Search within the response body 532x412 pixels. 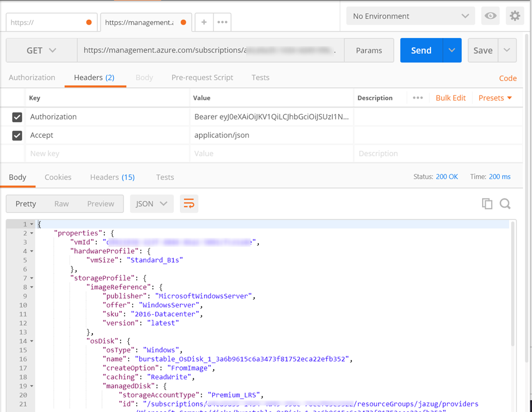[x=505, y=204]
